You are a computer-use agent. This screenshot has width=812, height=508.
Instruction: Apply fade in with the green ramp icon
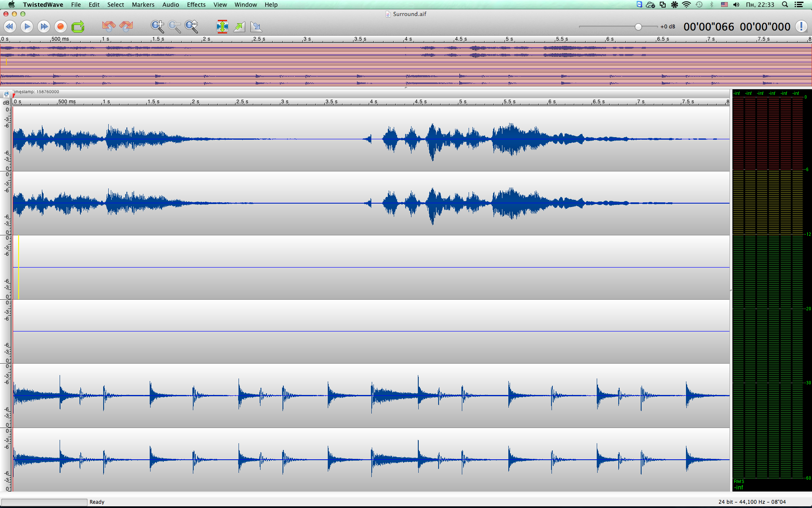pyautogui.click(x=239, y=27)
